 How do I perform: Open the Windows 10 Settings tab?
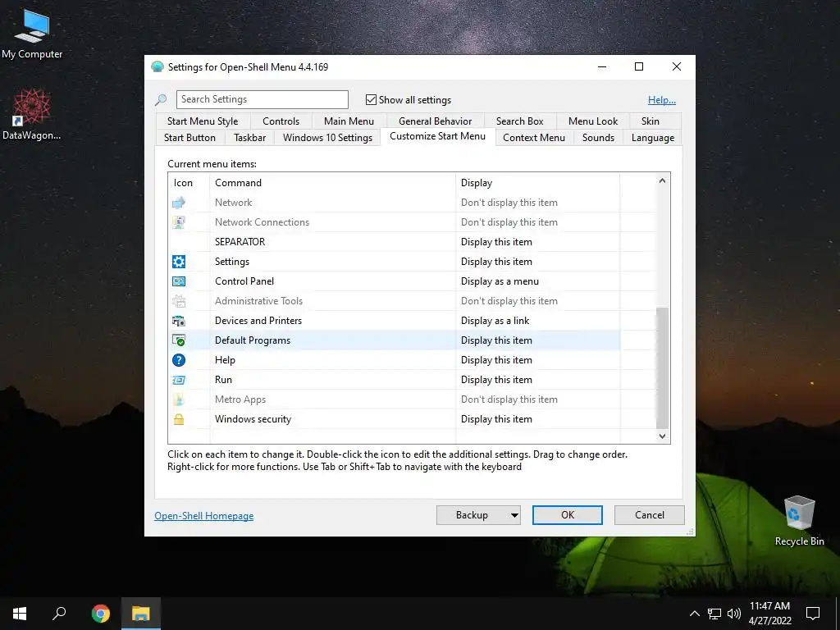327,138
